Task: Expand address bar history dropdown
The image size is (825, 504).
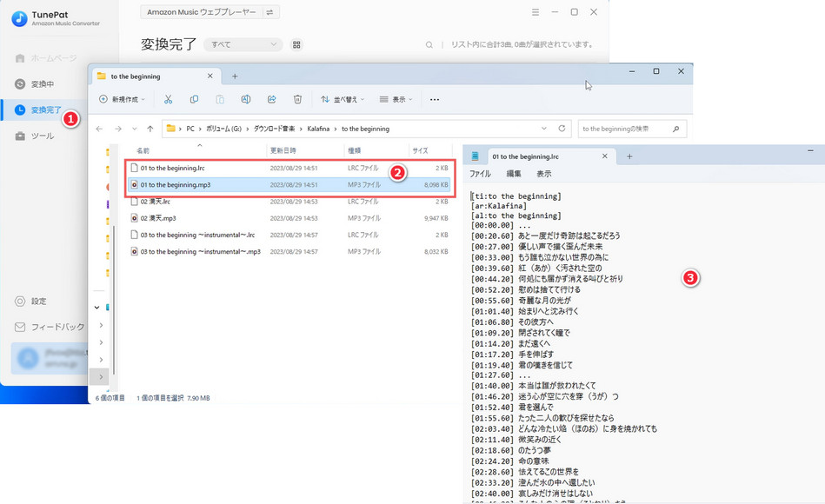Action: tap(543, 129)
